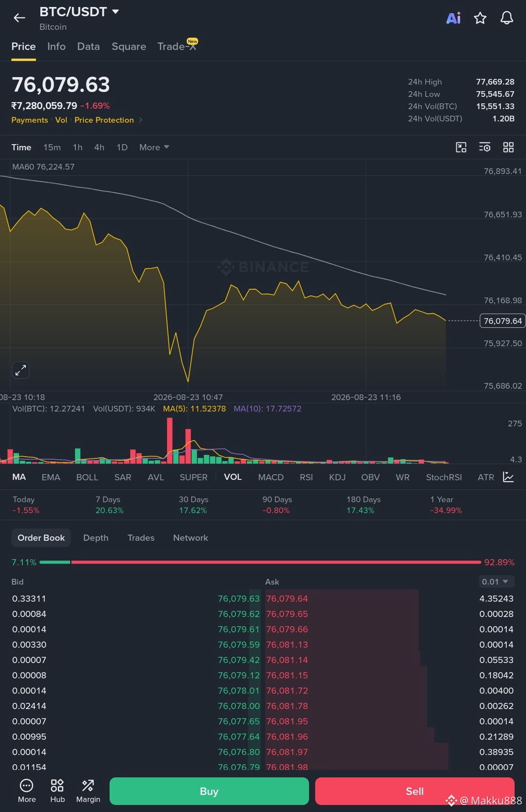Viewport: 526px width, 812px height.
Task: Open the multi-chart grid layout icon
Action: [508, 147]
